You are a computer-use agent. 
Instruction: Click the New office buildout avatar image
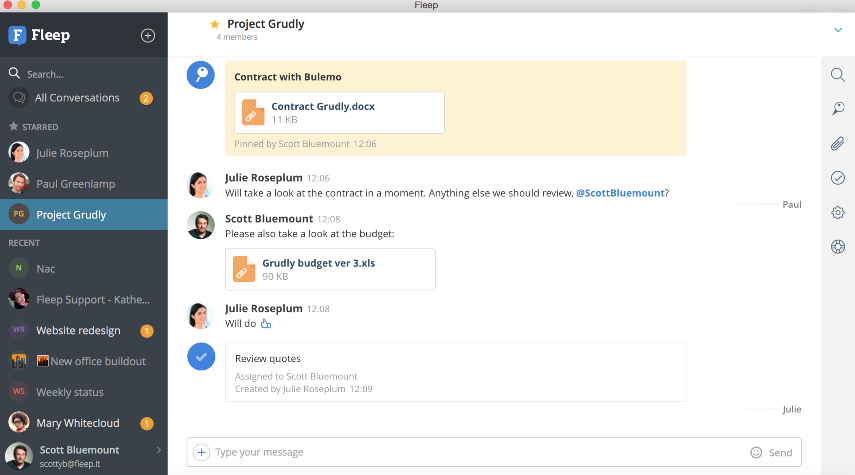pyautogui.click(x=19, y=360)
